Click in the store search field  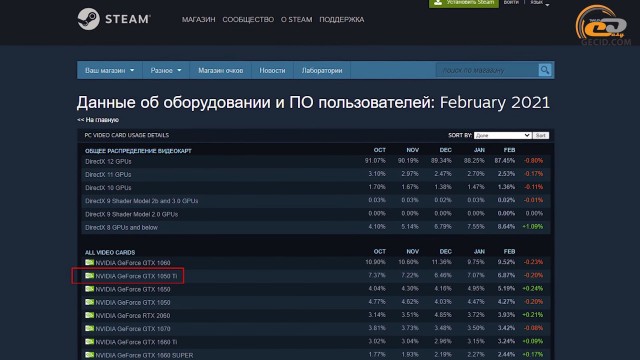tap(487, 70)
